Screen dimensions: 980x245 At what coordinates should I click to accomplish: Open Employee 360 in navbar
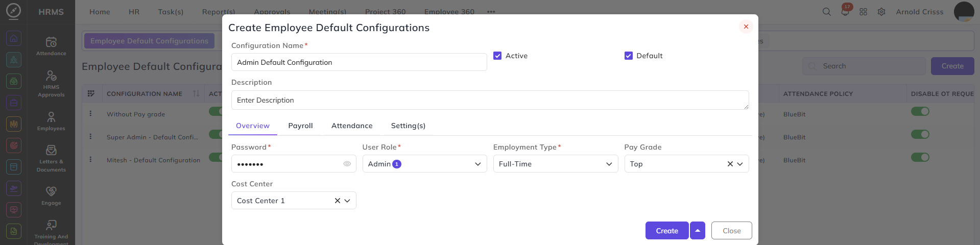pyautogui.click(x=449, y=12)
